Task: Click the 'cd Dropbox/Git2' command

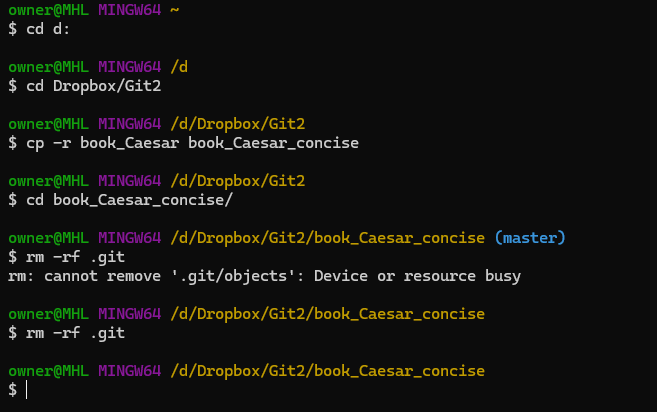Action: [x=93, y=86]
